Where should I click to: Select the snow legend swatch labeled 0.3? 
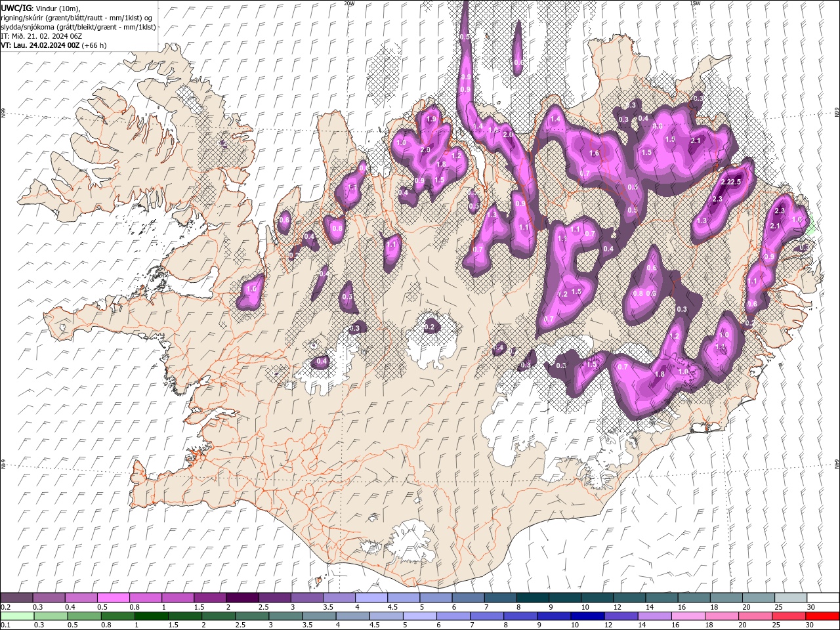[49, 598]
